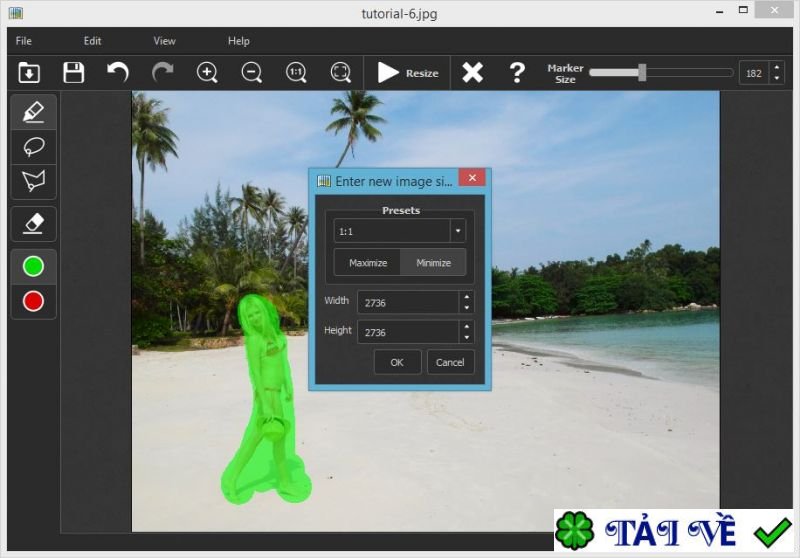The height and width of the screenshot is (558, 800).
Task: Choose the green preserve marker color
Action: [33, 266]
